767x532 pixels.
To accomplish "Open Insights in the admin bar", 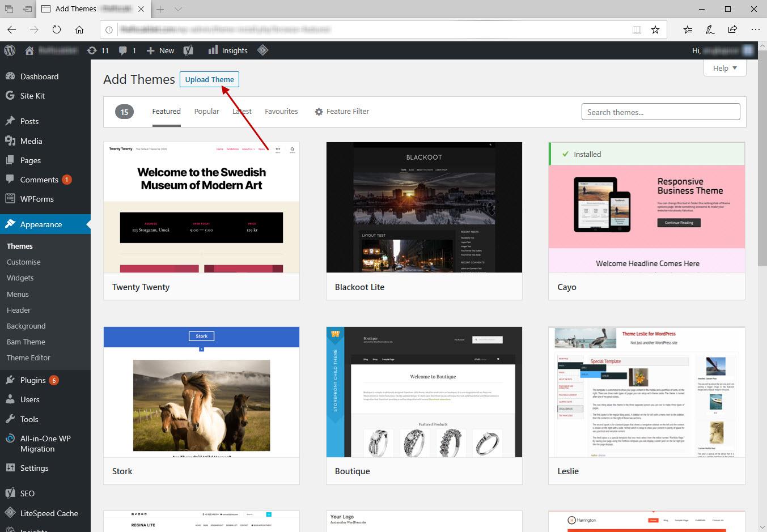I will pyautogui.click(x=228, y=50).
